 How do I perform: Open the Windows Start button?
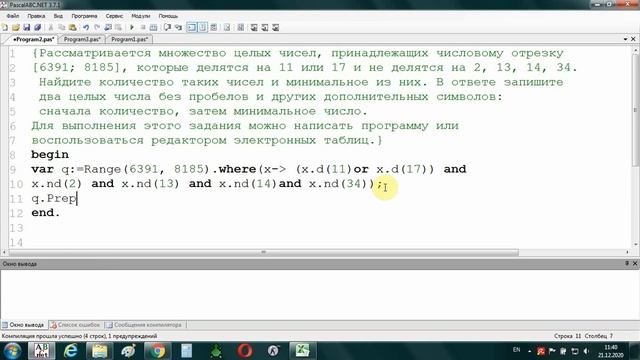12,351
